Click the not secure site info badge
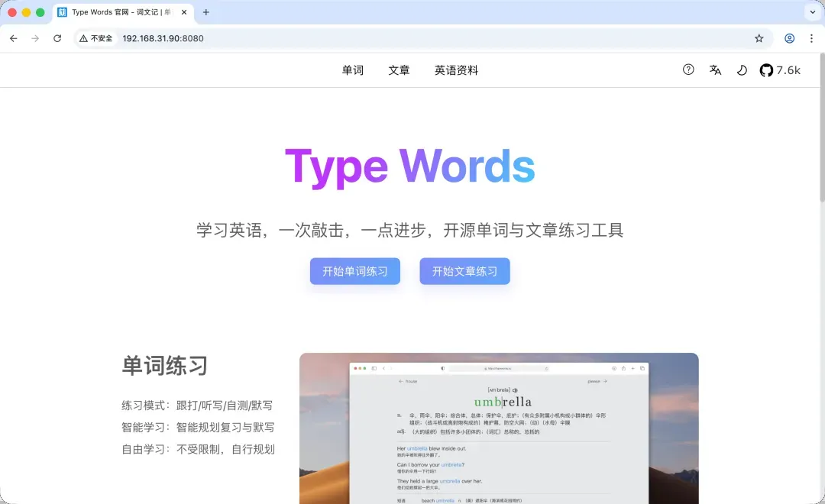This screenshot has height=504, width=825. (x=96, y=38)
